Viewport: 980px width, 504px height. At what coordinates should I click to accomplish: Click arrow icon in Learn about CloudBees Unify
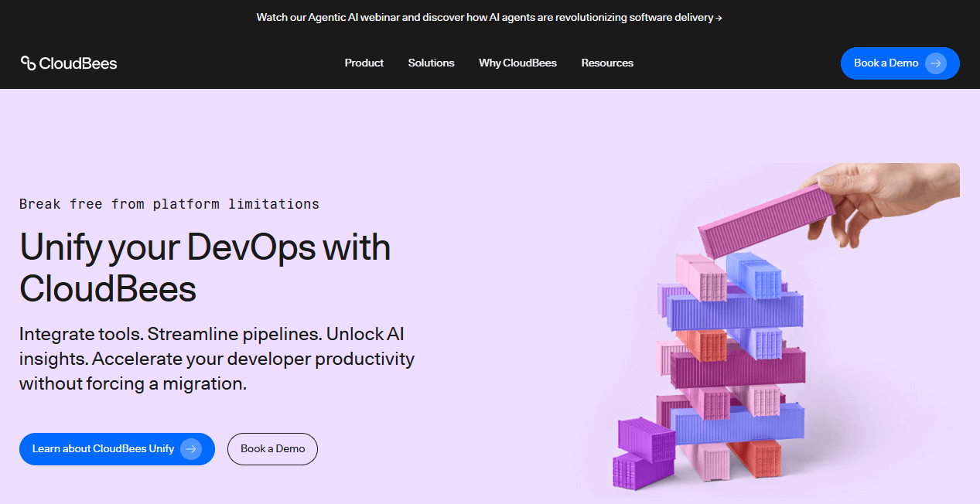point(191,449)
